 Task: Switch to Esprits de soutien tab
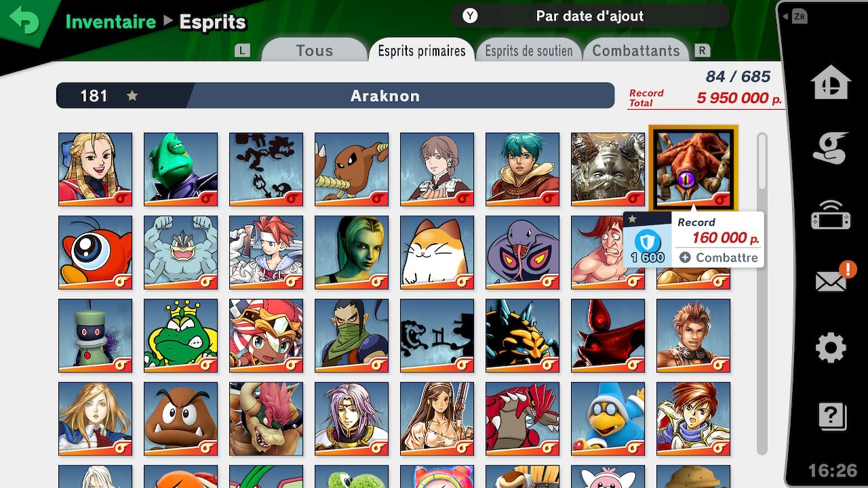click(529, 51)
